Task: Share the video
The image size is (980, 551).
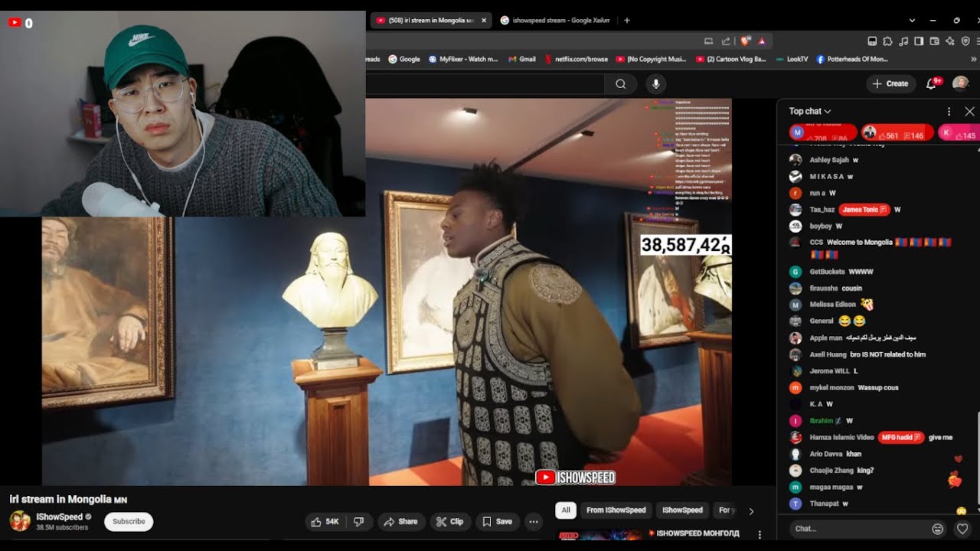Action: (400, 522)
